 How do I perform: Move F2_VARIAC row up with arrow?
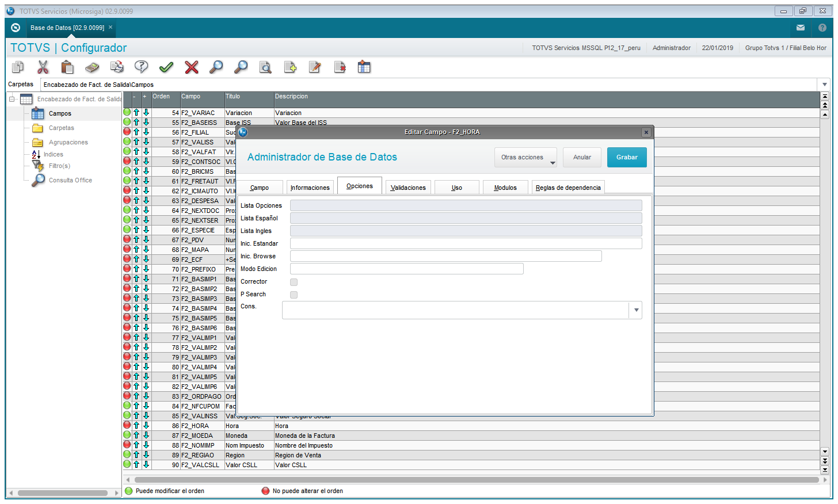tap(136, 113)
